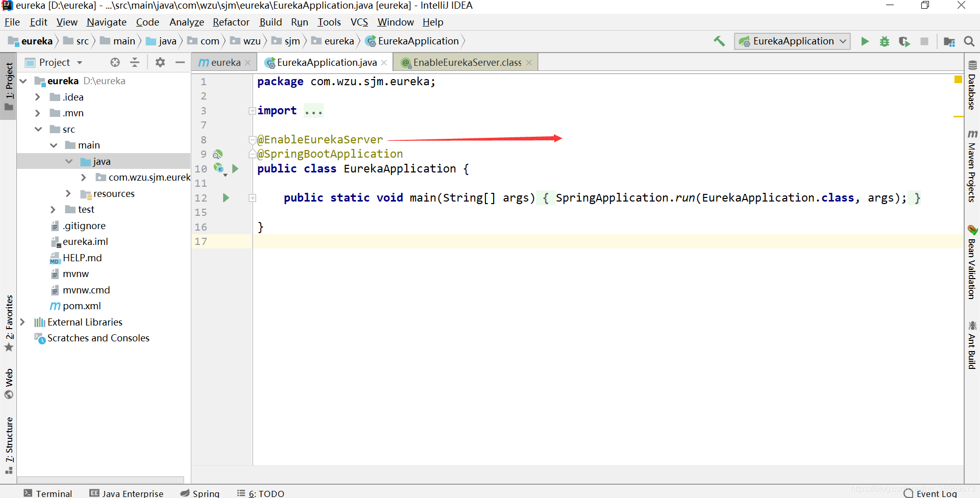Image resolution: width=980 pixels, height=498 pixels.
Task: Run EurekaApplication with the green play button
Action: click(865, 41)
